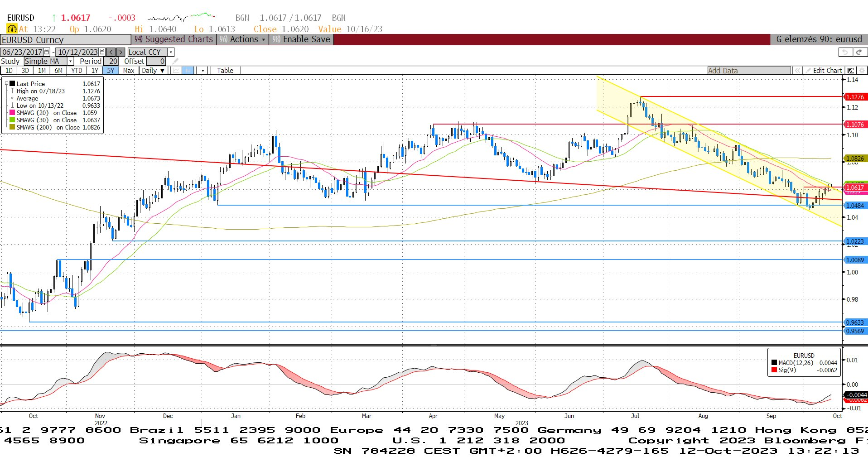This screenshot has height=476, width=868.
Task: Open the Simple MA study dropdown
Action: [x=49, y=61]
